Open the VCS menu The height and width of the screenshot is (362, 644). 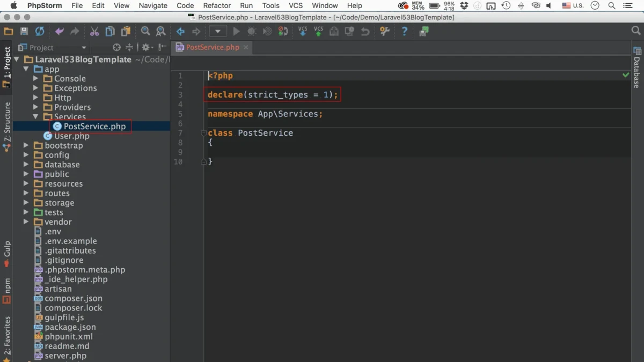click(x=296, y=5)
